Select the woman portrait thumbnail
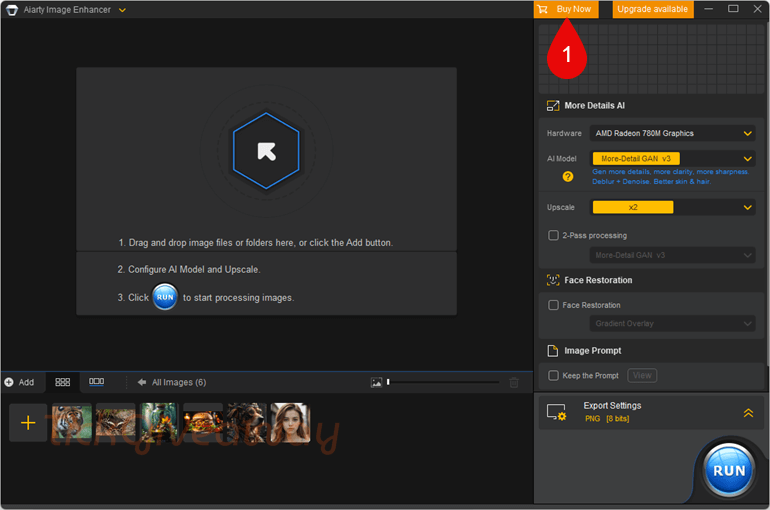Screen dimensions: 770x510 click(290, 422)
